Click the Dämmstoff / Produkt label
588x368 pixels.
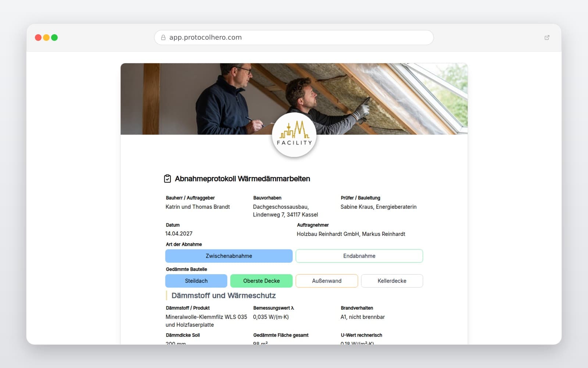click(188, 308)
